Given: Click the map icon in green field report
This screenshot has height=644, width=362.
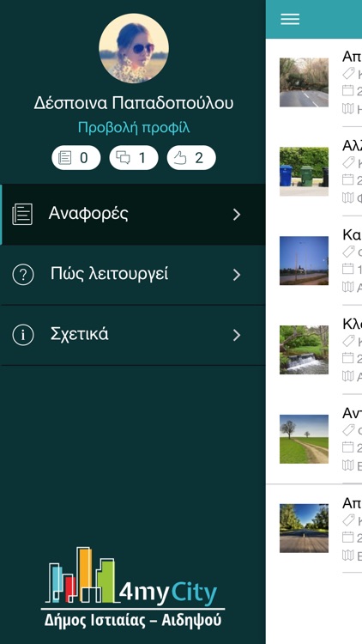Looking at the screenshot, I should 348,465.
